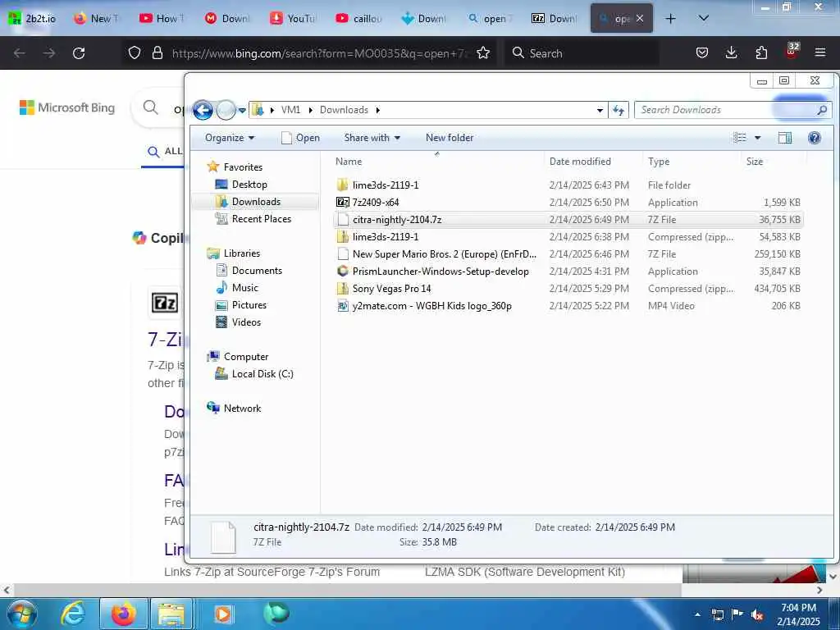Switch to the YouTu browser tab
Viewport: 840px width, 630px height.
[293, 18]
